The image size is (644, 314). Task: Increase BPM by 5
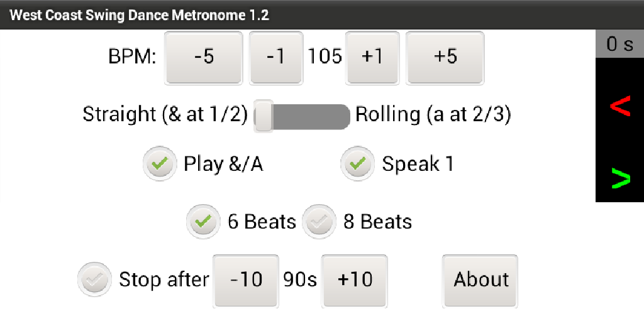445,57
